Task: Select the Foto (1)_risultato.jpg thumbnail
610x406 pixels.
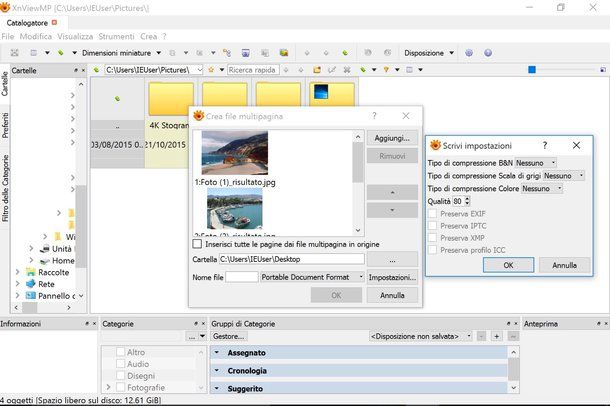Action: [235, 153]
